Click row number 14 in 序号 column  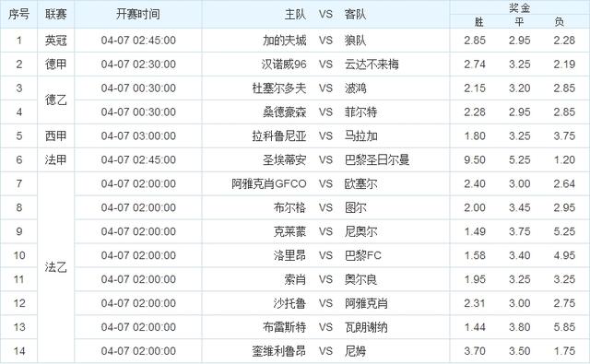pos(18,351)
